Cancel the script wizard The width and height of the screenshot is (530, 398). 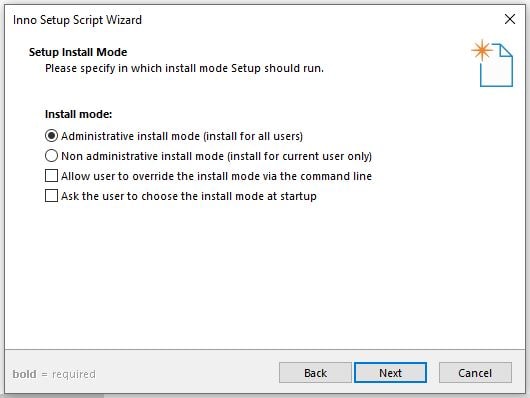(x=475, y=373)
